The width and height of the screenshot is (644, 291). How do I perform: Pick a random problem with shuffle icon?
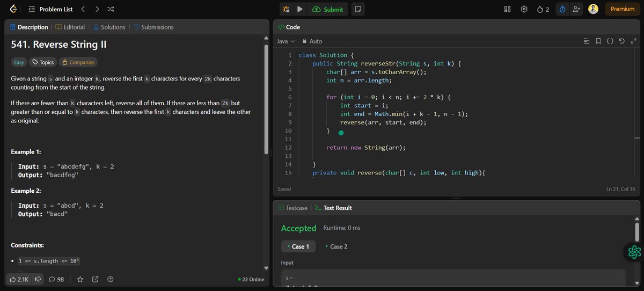tap(111, 9)
